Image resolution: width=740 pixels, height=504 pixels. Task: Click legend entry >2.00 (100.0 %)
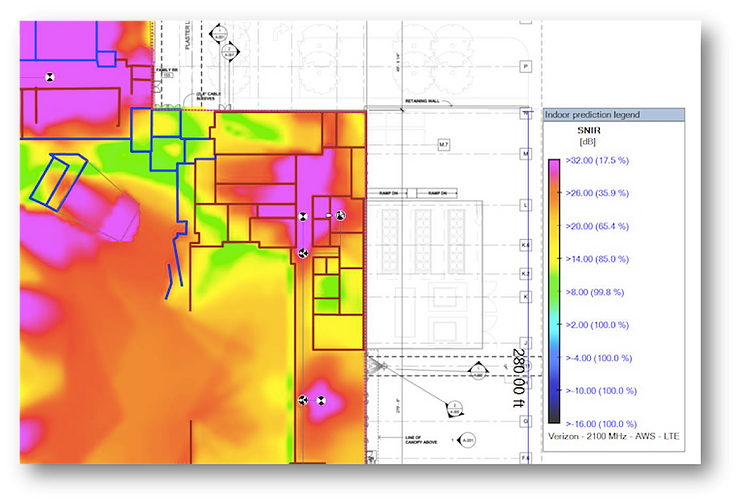click(x=597, y=325)
